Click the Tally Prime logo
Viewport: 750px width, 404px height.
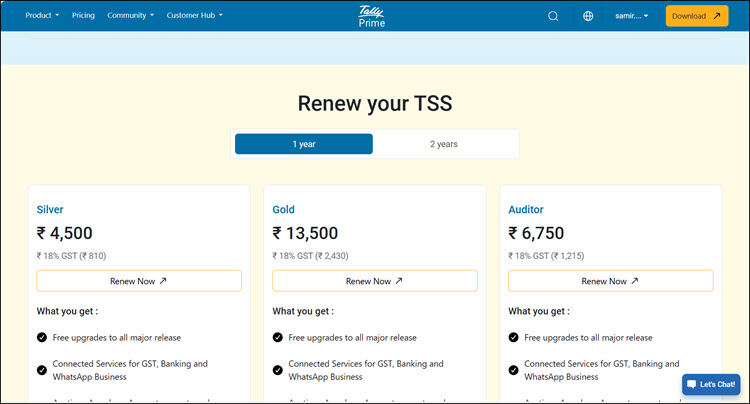click(372, 16)
